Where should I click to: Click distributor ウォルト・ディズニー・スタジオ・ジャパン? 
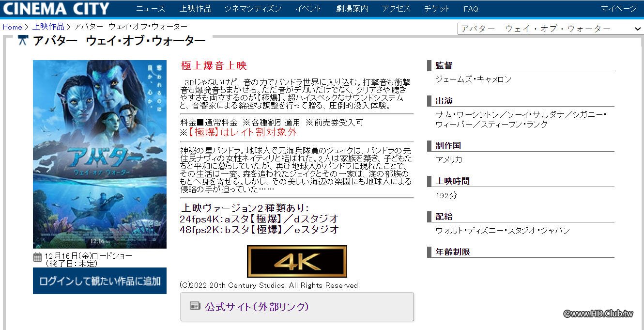pos(503,231)
